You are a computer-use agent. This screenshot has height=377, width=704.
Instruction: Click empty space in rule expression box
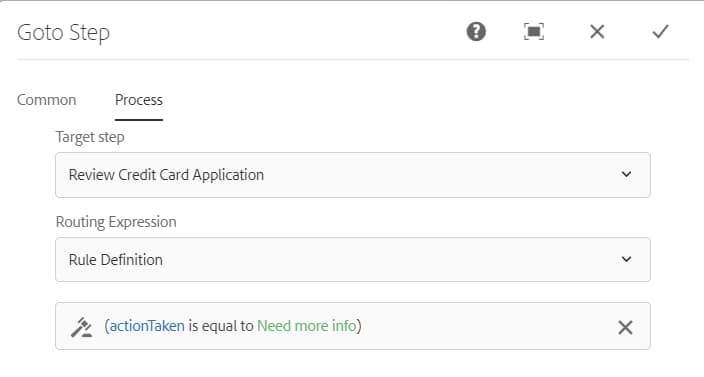[x=485, y=326]
